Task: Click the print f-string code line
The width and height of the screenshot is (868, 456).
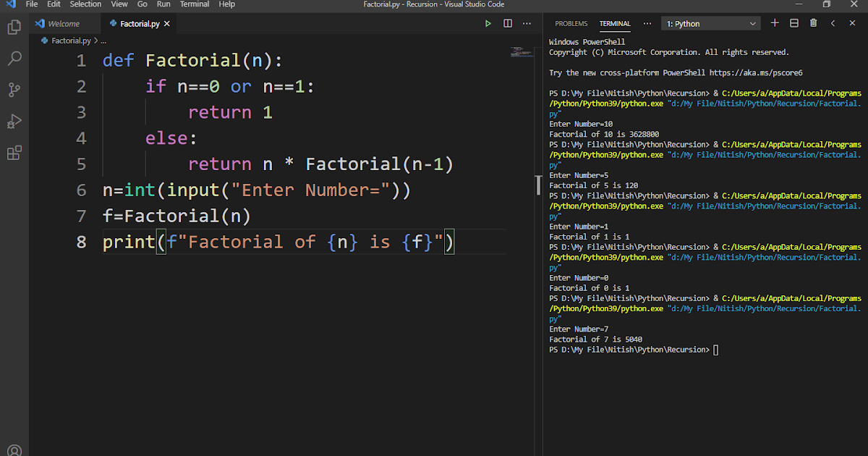Action: (x=279, y=242)
